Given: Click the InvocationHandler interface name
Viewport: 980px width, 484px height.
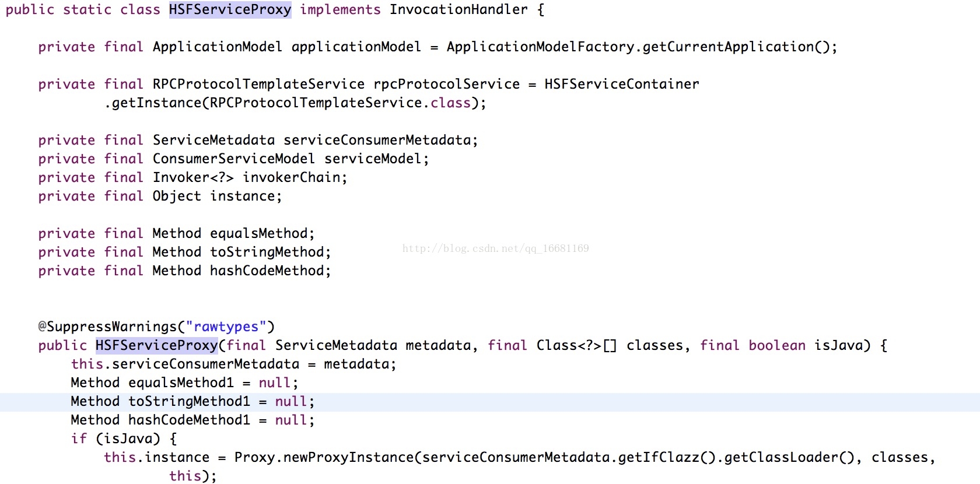Looking at the screenshot, I should click(459, 10).
